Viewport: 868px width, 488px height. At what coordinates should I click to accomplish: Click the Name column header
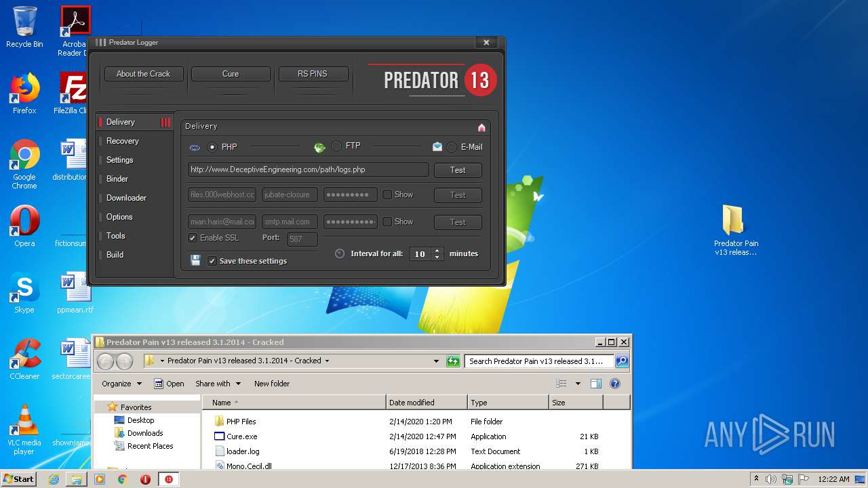tap(294, 403)
